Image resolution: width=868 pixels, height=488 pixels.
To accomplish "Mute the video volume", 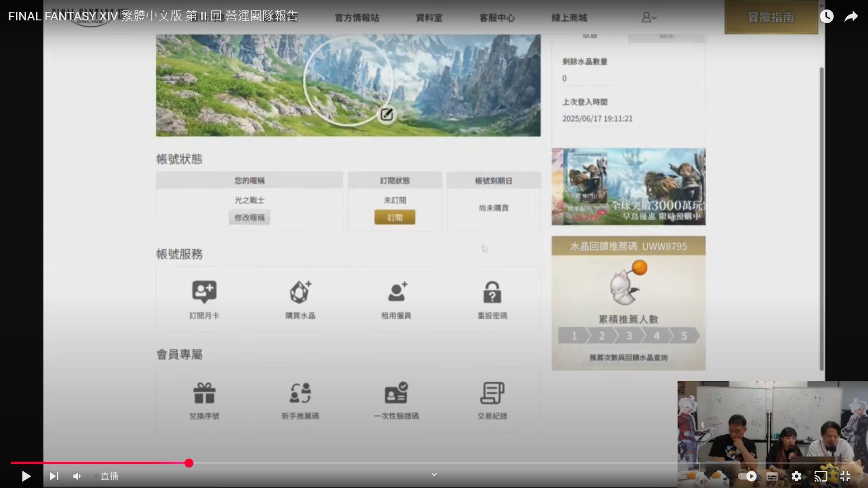I will click(76, 476).
